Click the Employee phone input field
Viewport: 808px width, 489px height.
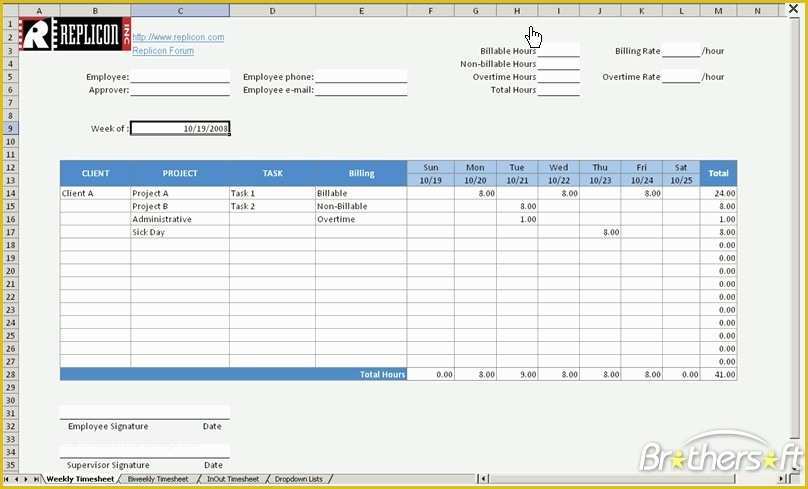click(x=361, y=77)
